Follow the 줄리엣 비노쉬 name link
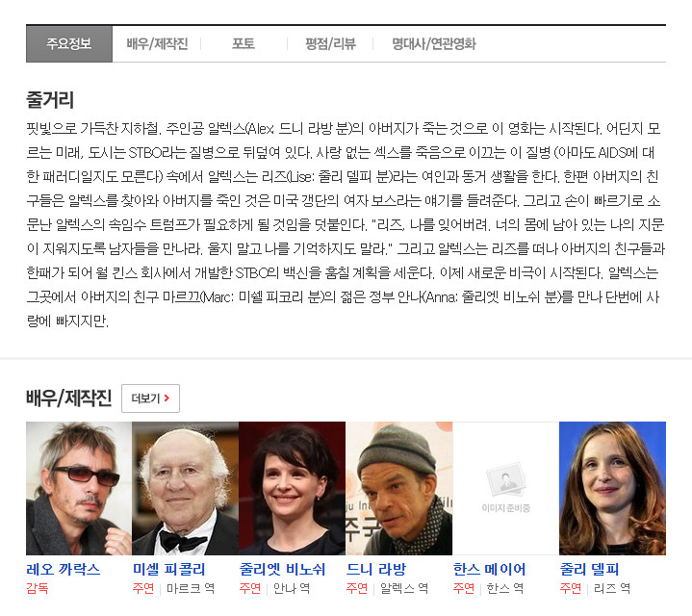 (x=283, y=569)
